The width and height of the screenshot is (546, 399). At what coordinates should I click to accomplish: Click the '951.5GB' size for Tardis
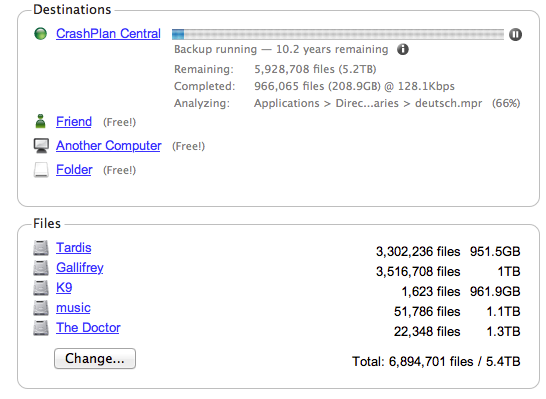495,251
